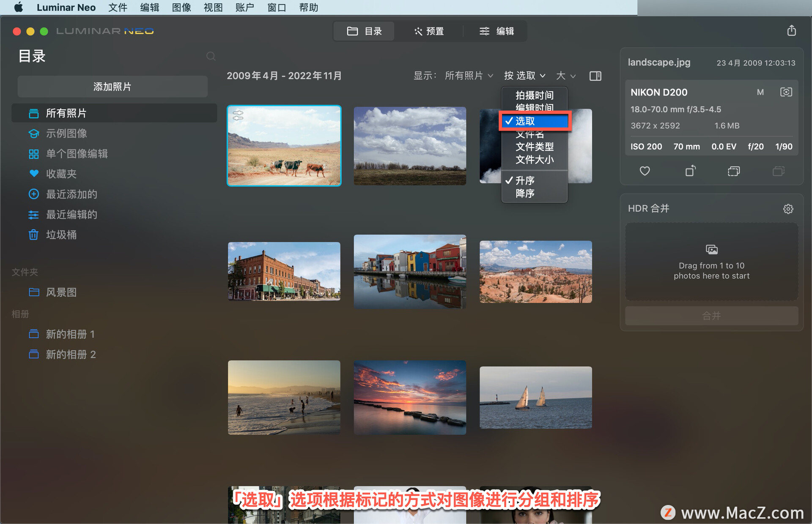
Task: Select the colorful waterfront houses thumbnail
Action: click(410, 271)
